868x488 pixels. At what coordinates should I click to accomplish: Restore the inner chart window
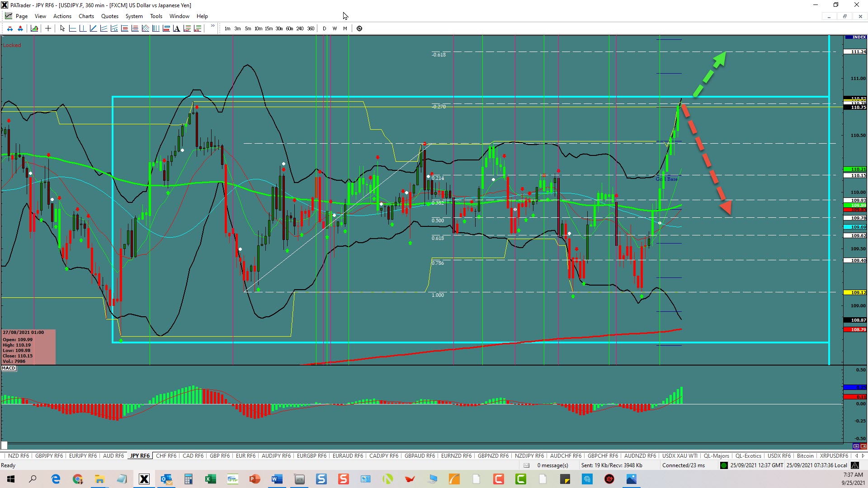[x=844, y=16]
